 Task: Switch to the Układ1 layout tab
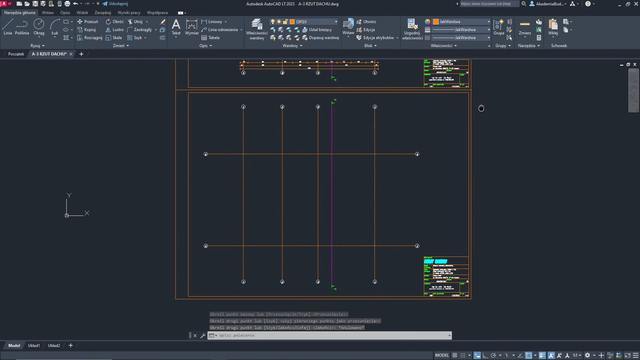coord(33,346)
